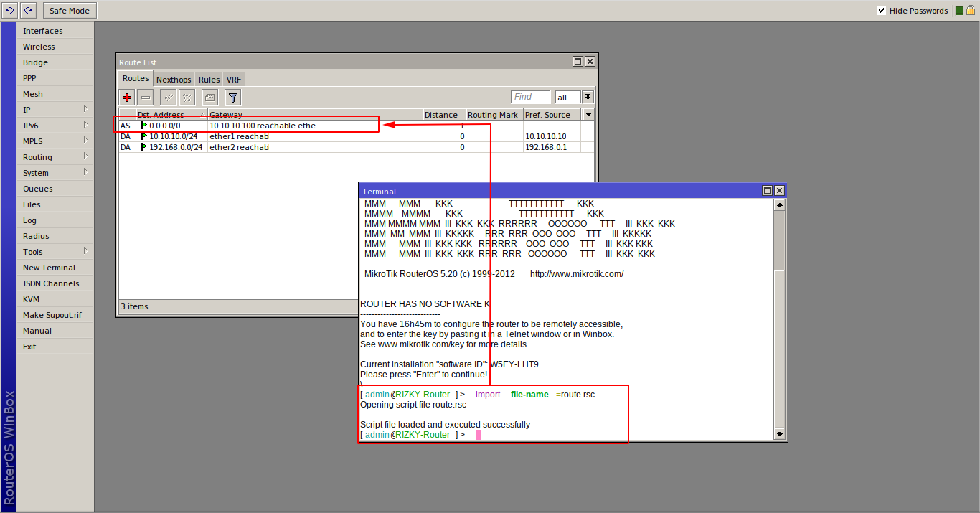The width and height of the screenshot is (980, 513).
Task: Switch to the VRF tab
Action: [x=234, y=80]
